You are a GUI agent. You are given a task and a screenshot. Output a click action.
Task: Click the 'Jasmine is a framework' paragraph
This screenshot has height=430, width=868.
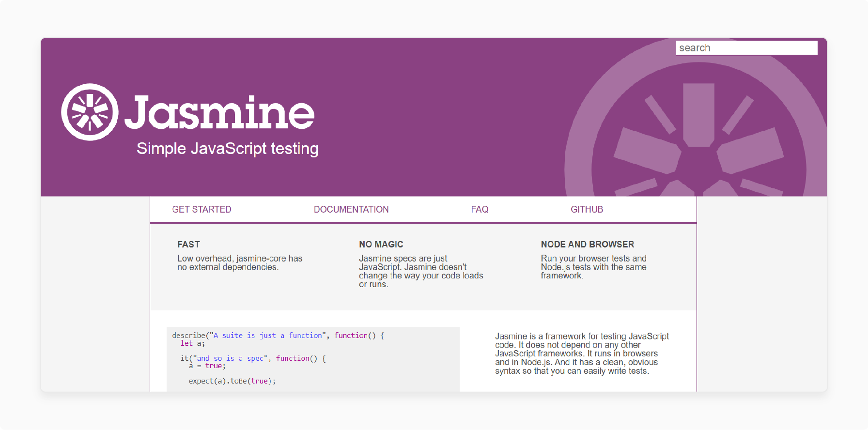tap(582, 353)
